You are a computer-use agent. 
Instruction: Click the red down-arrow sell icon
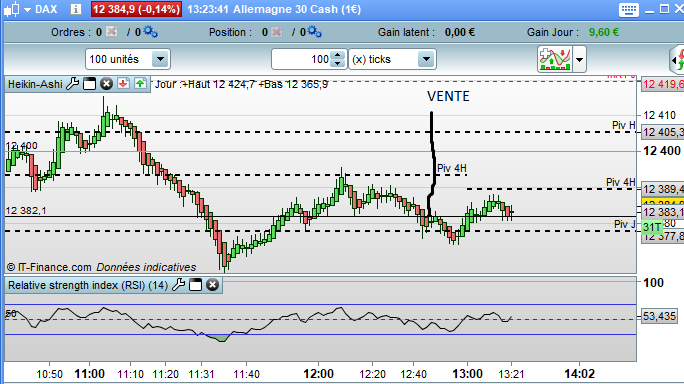click(x=123, y=83)
